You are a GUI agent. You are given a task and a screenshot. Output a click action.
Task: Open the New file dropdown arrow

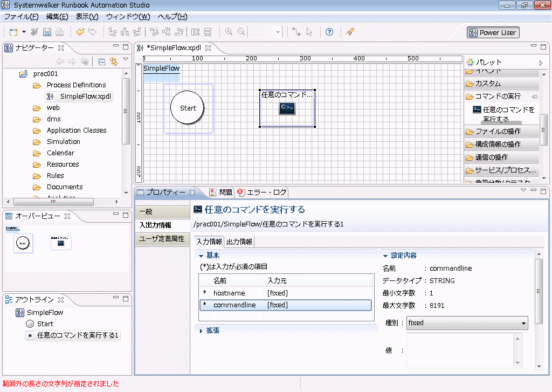click(x=24, y=32)
